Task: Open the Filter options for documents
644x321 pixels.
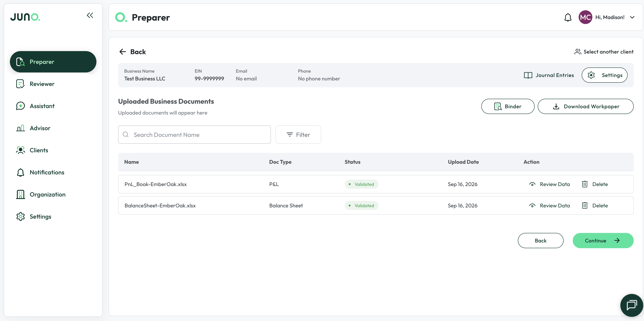Action: (x=298, y=135)
